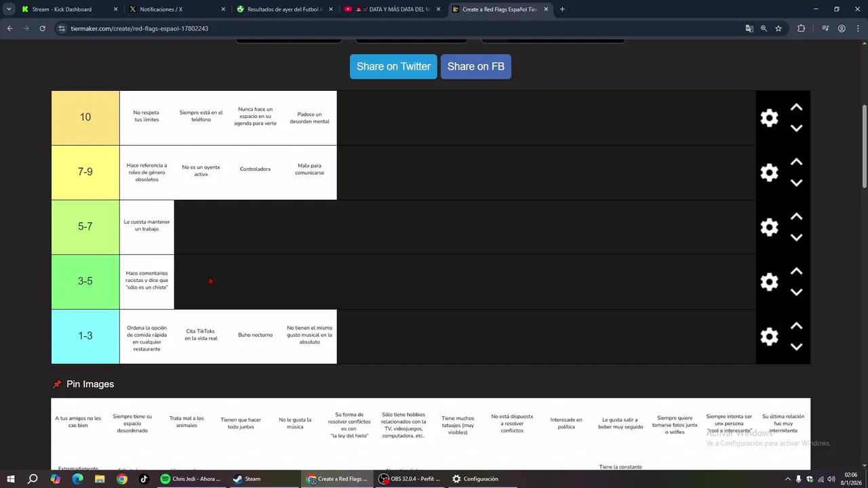The width and height of the screenshot is (868, 488).
Task: Click the yellow 10 tier label
Action: point(85,117)
